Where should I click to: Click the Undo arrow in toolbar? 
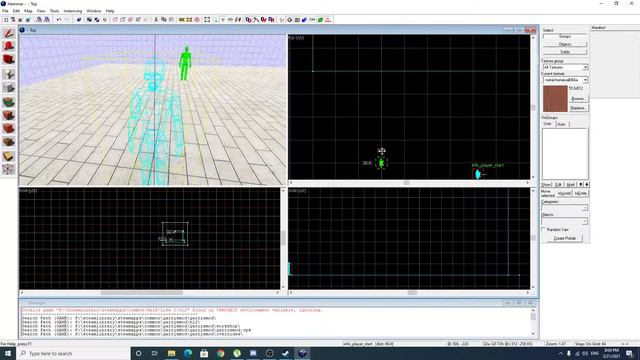(59, 20)
